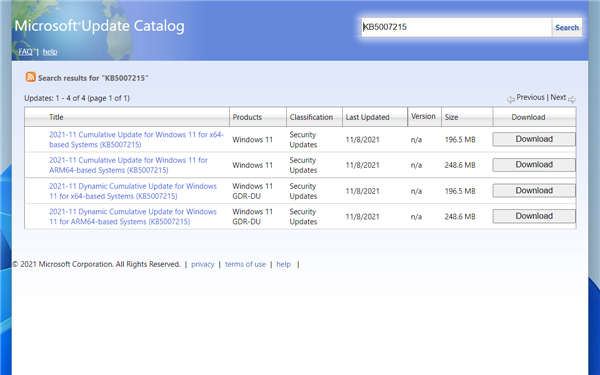This screenshot has height=375, width=600.
Task: Sort results by Title column header
Action: click(x=56, y=117)
